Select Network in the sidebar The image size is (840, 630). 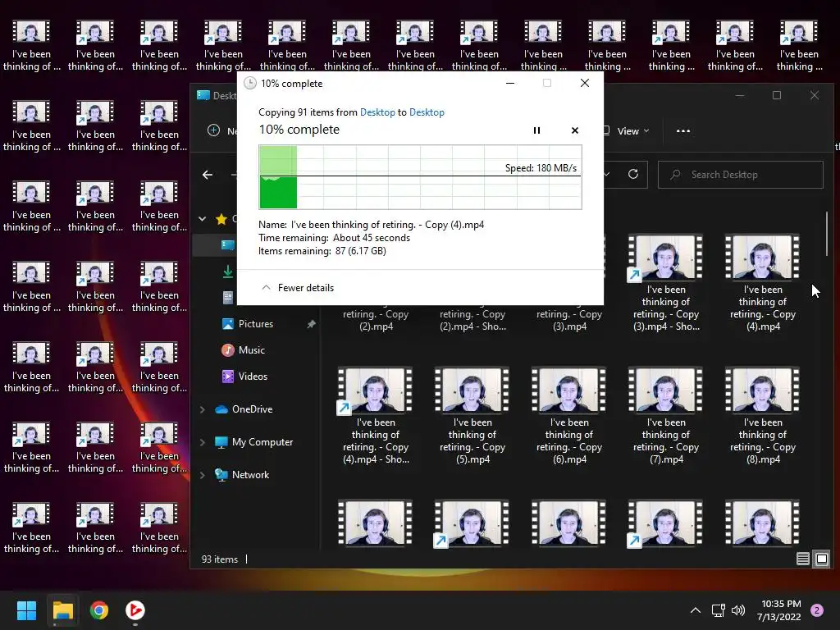click(x=242, y=475)
